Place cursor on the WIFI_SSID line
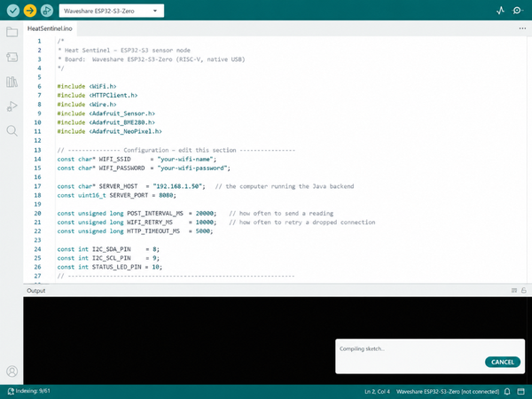Image resolution: width=532 pixels, height=399 pixels. pyautogui.click(x=137, y=159)
